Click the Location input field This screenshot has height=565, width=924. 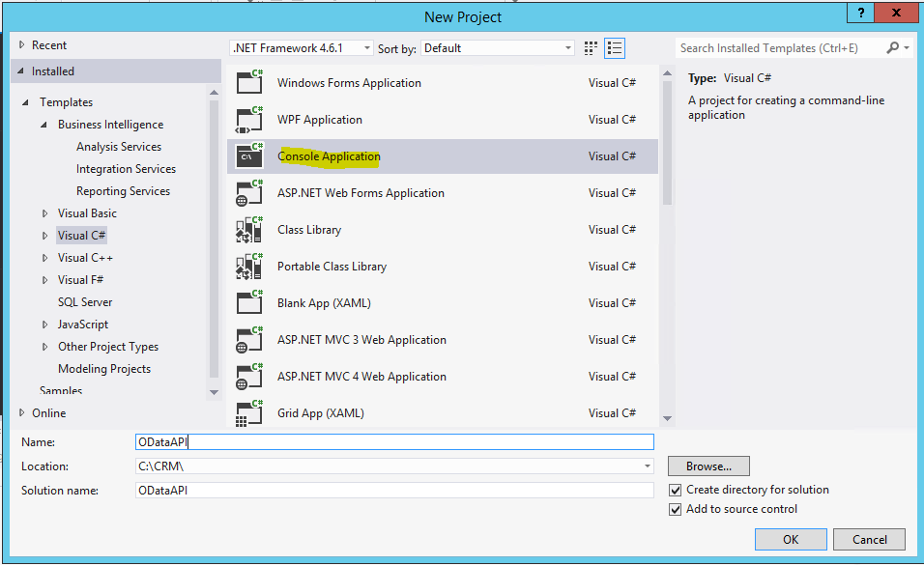pos(394,466)
